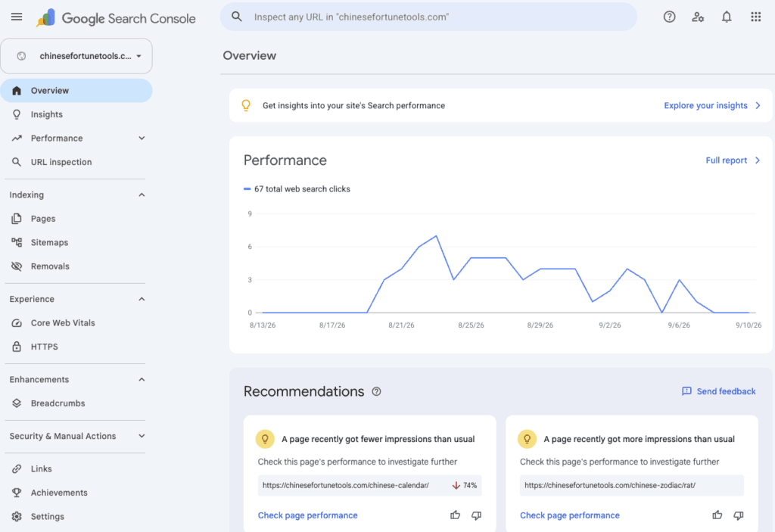Click the Links chain icon
This screenshot has width=775, height=532.
(x=17, y=468)
